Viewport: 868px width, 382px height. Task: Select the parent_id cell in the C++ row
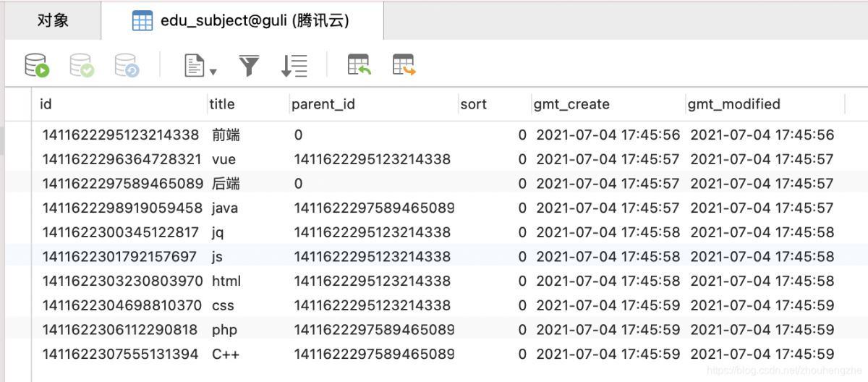click(x=374, y=355)
